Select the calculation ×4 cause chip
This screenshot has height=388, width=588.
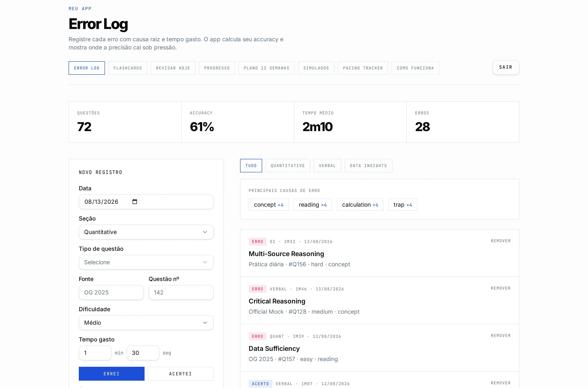pyautogui.click(x=360, y=205)
